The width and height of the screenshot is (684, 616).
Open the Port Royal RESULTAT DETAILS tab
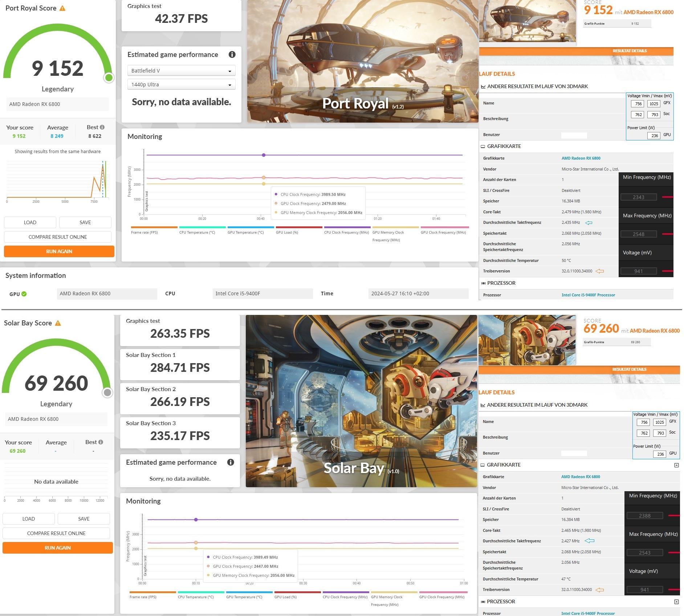pos(630,51)
